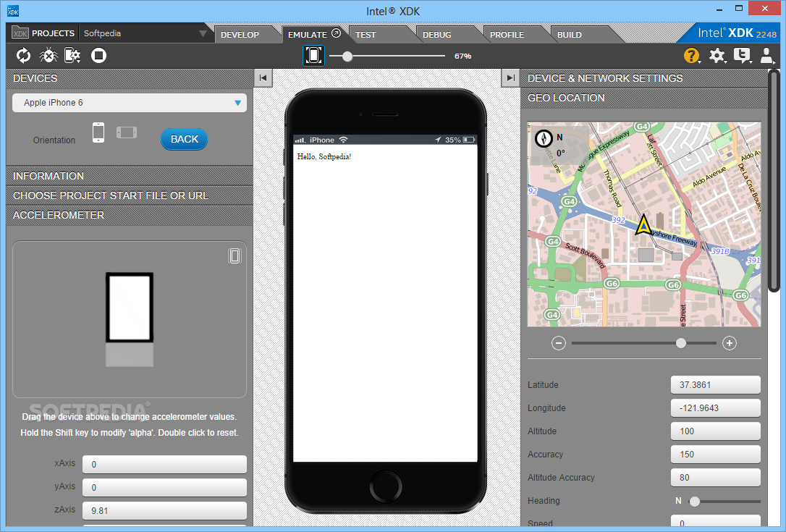Select landscape orientation icon
Image resolution: width=786 pixels, height=532 pixels.
click(127, 132)
